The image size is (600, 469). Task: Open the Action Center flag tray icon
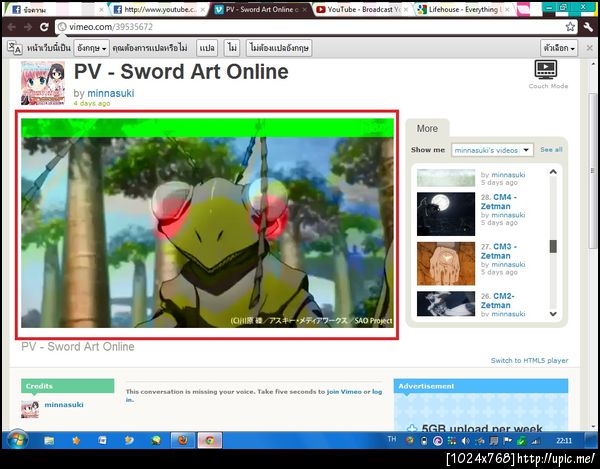[507, 441]
